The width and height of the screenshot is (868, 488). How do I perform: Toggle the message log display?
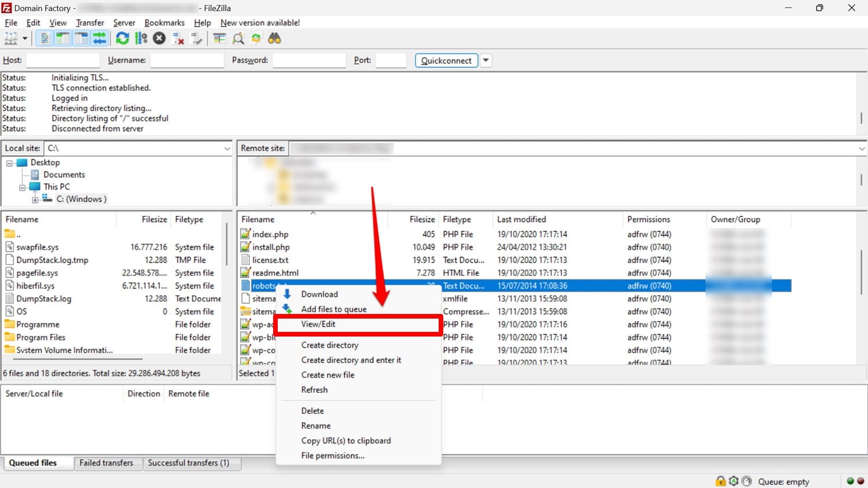tap(45, 39)
